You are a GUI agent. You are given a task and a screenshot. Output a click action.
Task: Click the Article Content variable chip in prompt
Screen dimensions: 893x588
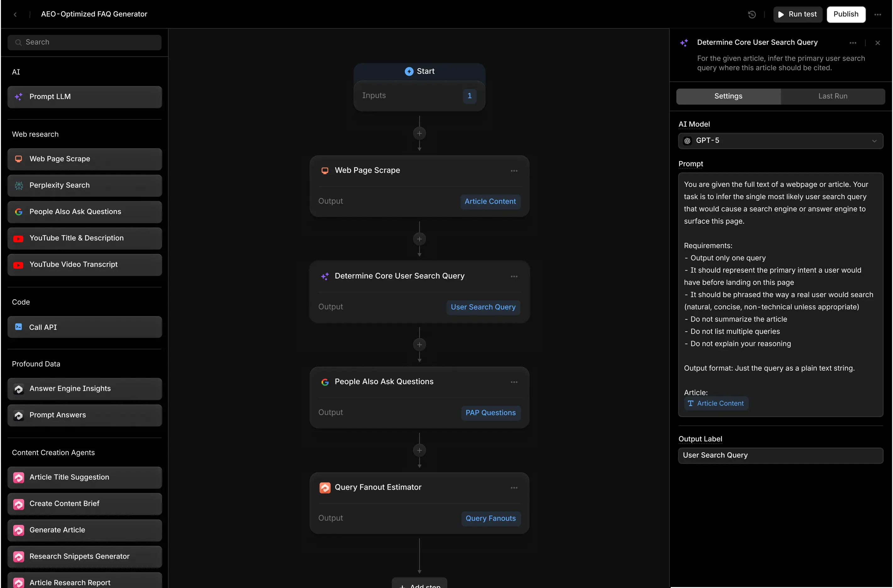click(x=716, y=403)
